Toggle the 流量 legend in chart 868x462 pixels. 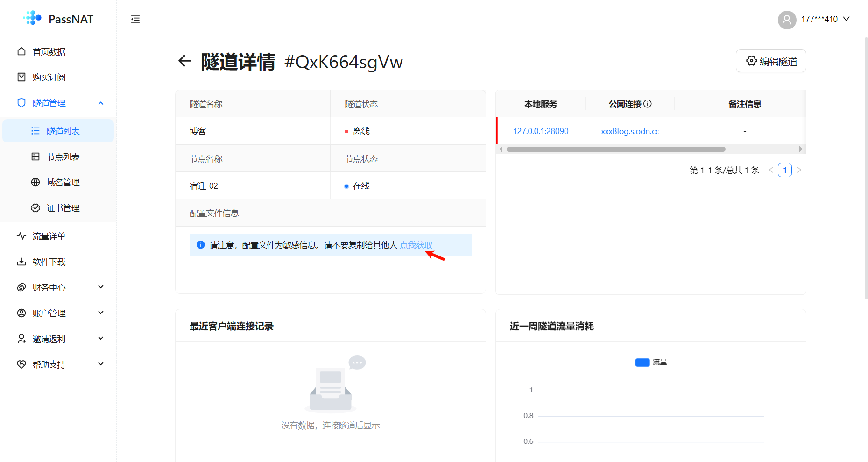(651, 362)
